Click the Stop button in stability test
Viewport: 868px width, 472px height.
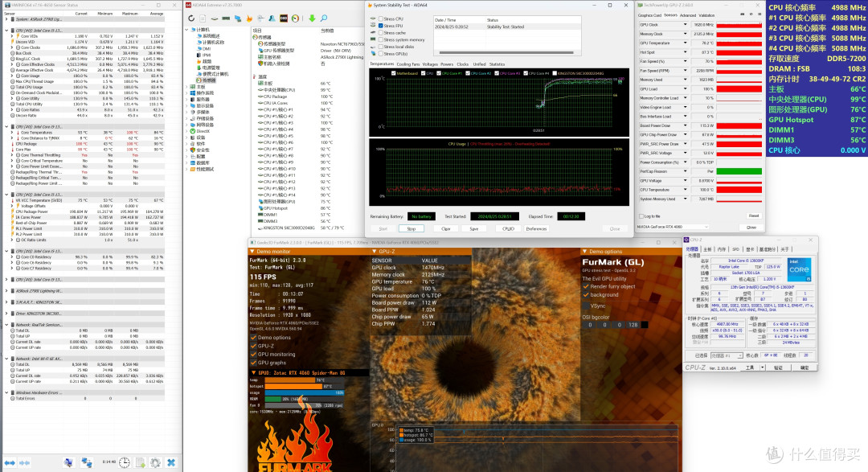point(411,229)
